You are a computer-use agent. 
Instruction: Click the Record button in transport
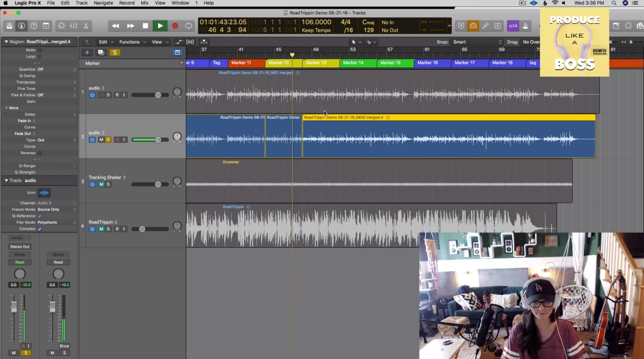[x=175, y=26]
